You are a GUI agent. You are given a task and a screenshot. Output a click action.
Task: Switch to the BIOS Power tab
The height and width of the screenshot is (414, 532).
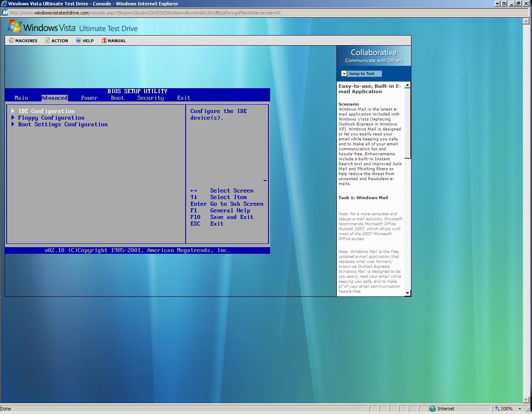(89, 98)
